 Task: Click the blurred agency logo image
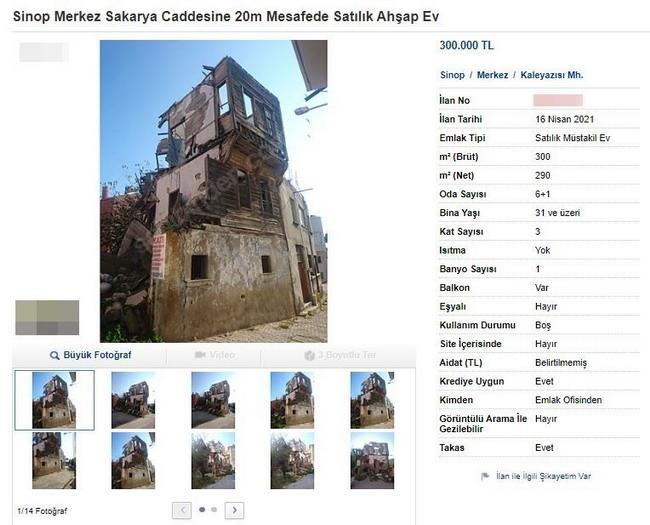coord(47,318)
